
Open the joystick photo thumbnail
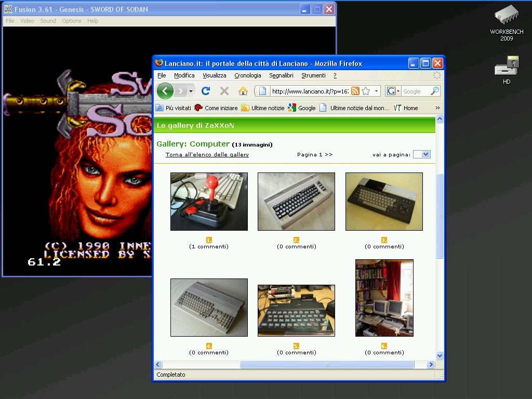209,202
